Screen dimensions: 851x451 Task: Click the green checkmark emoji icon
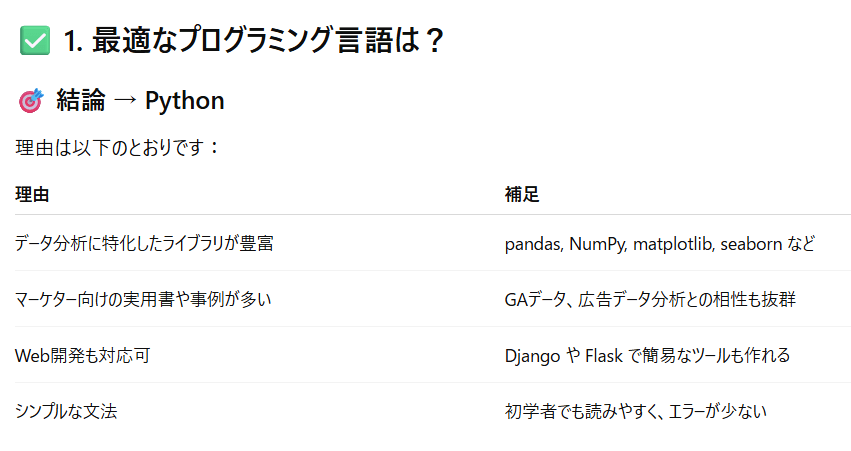pos(35,41)
